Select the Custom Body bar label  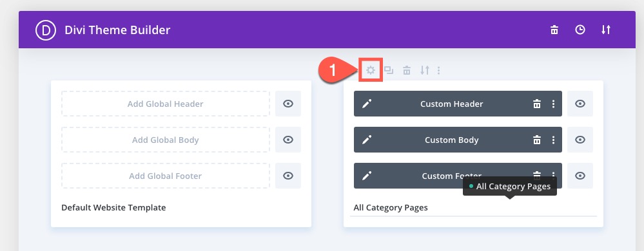click(x=451, y=140)
